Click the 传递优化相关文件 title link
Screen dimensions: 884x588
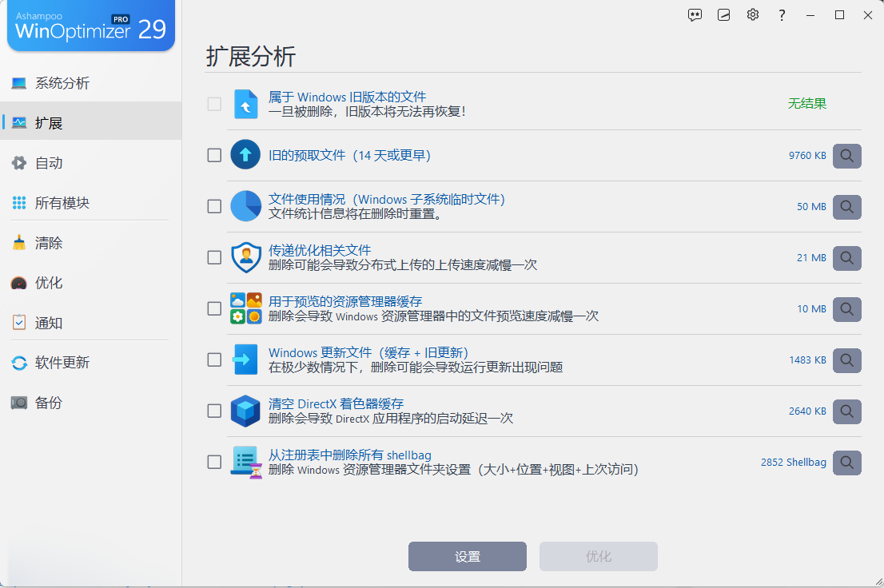320,250
